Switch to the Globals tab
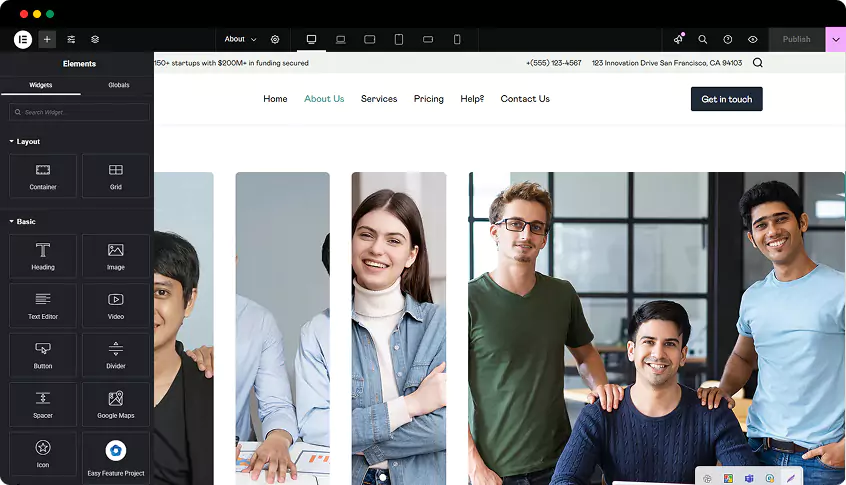The image size is (846, 485). point(118,85)
